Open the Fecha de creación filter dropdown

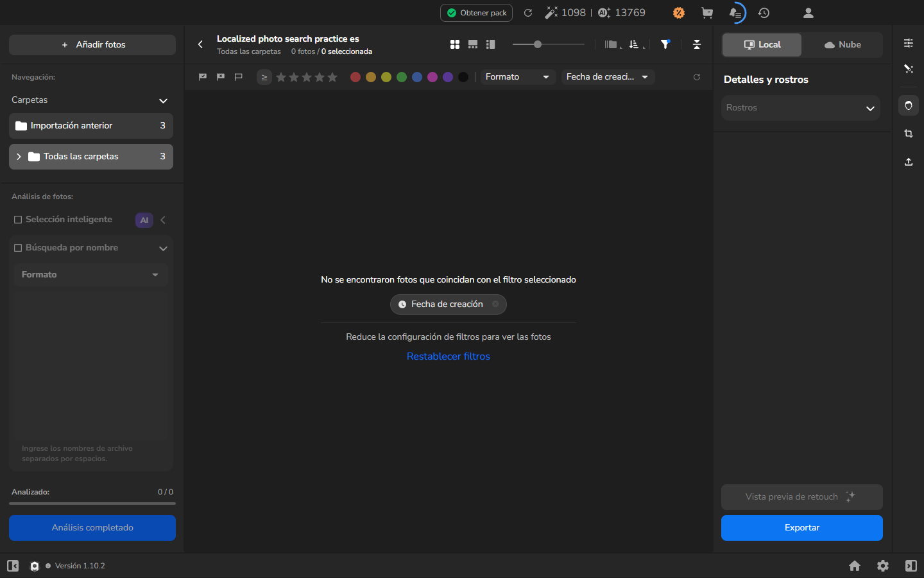pyautogui.click(x=608, y=77)
